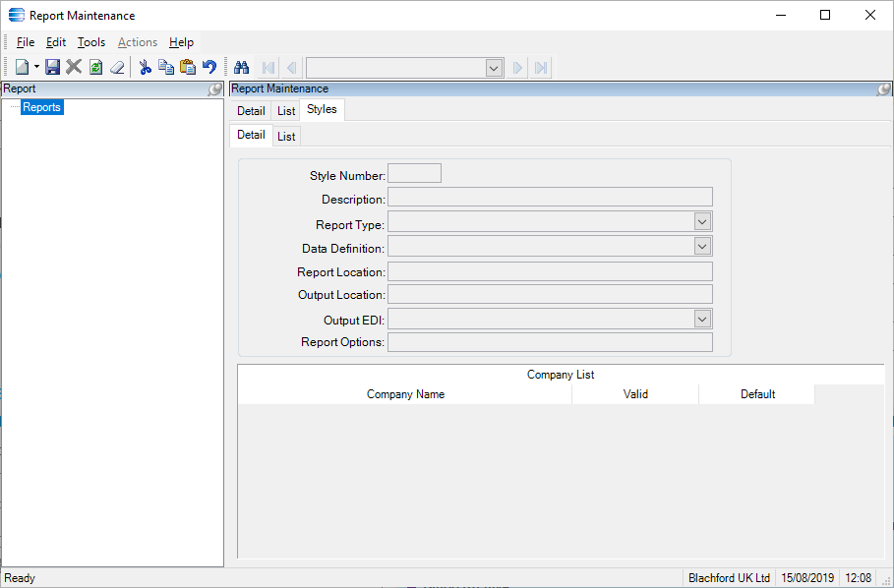The height and width of the screenshot is (588, 894).
Task: Switch to the top-level List tab
Action: (286, 110)
